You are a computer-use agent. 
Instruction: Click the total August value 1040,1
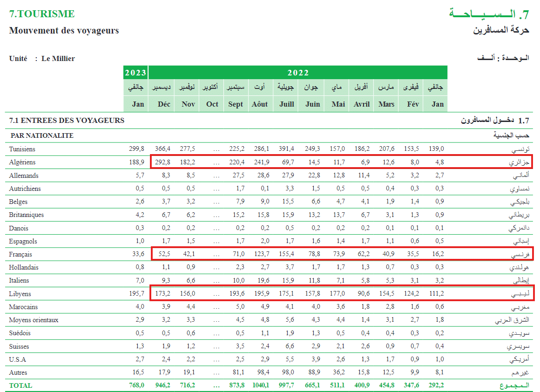tap(260, 385)
